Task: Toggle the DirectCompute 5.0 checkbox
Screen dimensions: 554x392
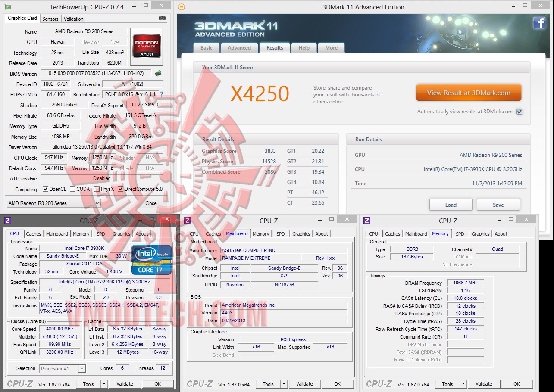Action: (x=121, y=189)
